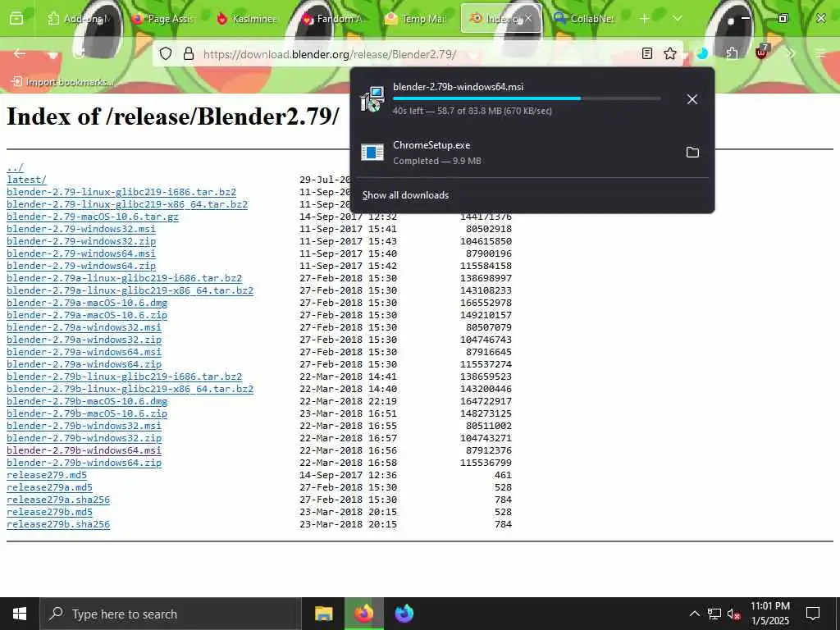Open release279b.md5 checksum file

pyautogui.click(x=49, y=512)
